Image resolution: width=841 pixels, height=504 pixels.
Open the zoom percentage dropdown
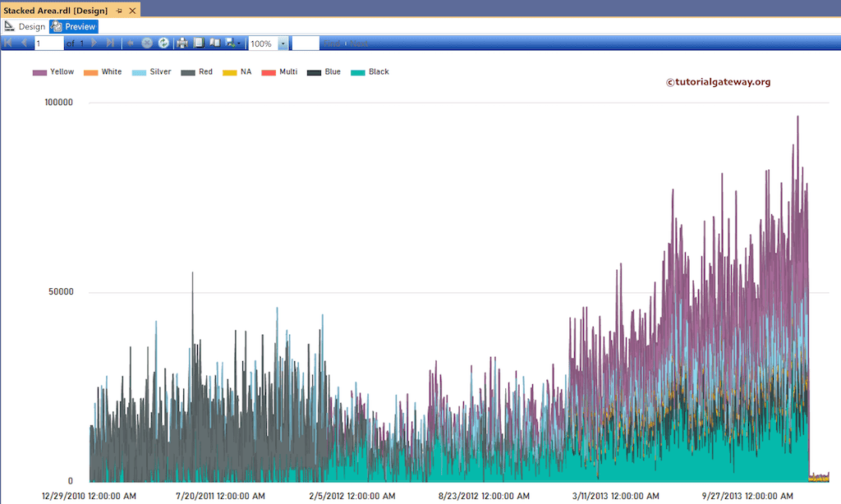pyautogui.click(x=282, y=42)
